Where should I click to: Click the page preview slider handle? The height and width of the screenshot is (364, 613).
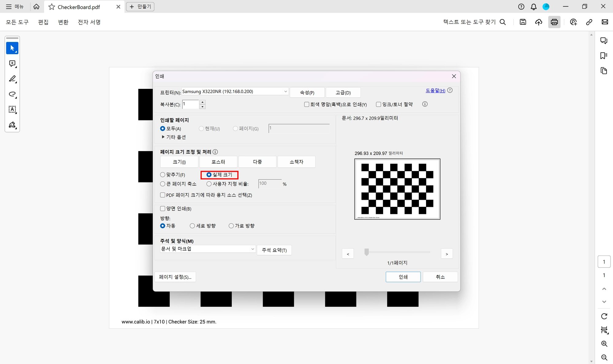366,252
